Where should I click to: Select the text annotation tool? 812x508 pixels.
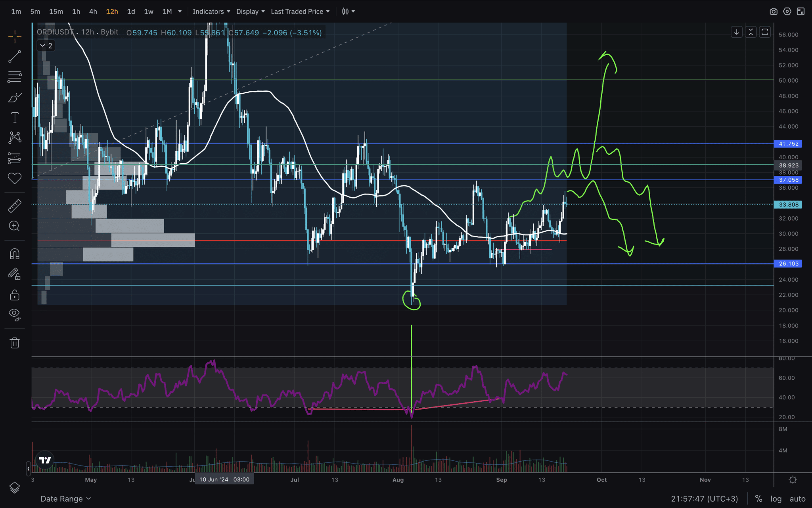(x=15, y=117)
